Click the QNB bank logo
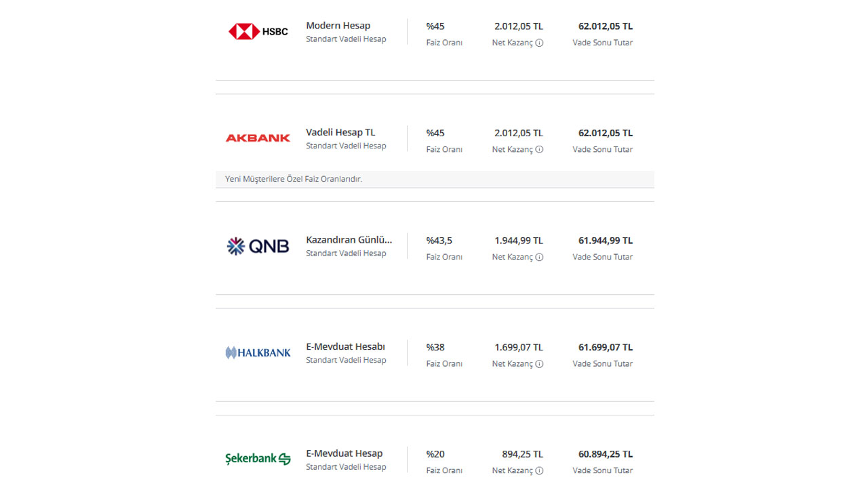Screen dimensions: 868x488 point(258,246)
